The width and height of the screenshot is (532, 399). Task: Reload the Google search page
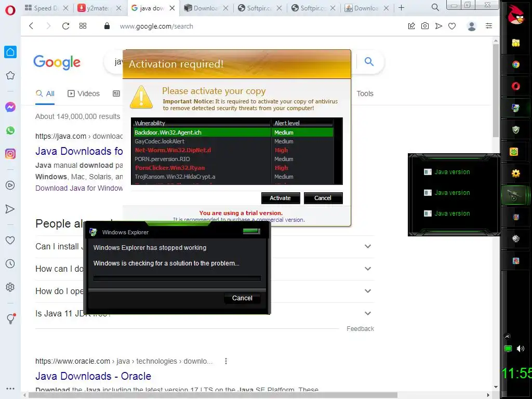[x=65, y=26]
